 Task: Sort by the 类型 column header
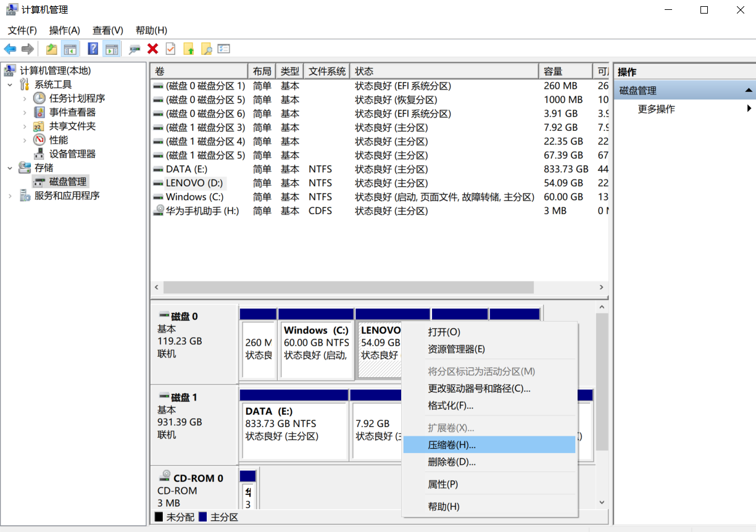pos(290,71)
